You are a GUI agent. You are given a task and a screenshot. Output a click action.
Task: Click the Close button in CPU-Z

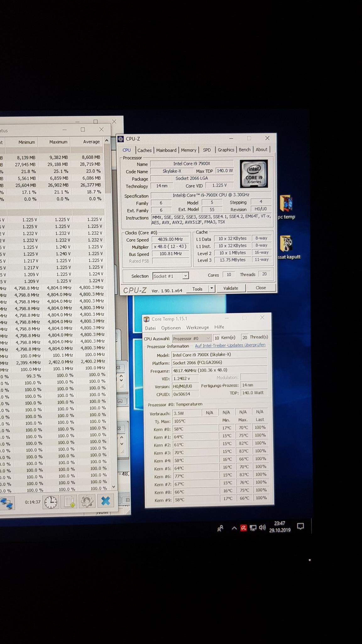point(261,288)
